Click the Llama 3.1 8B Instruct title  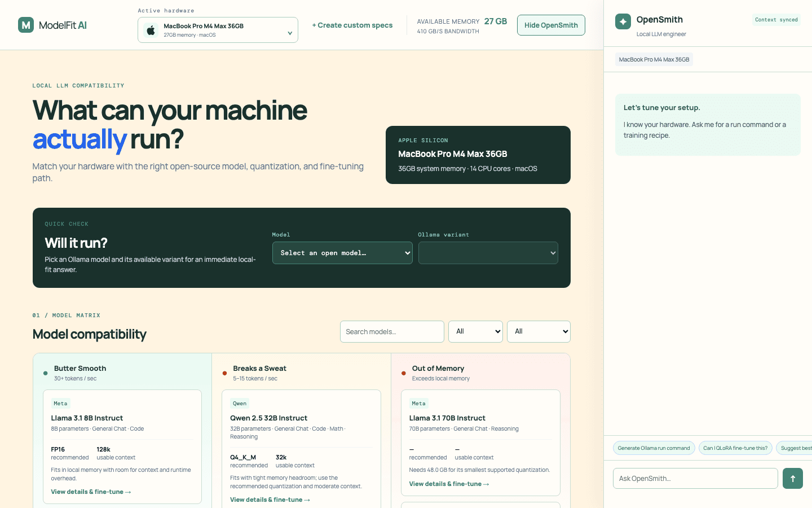(x=87, y=418)
